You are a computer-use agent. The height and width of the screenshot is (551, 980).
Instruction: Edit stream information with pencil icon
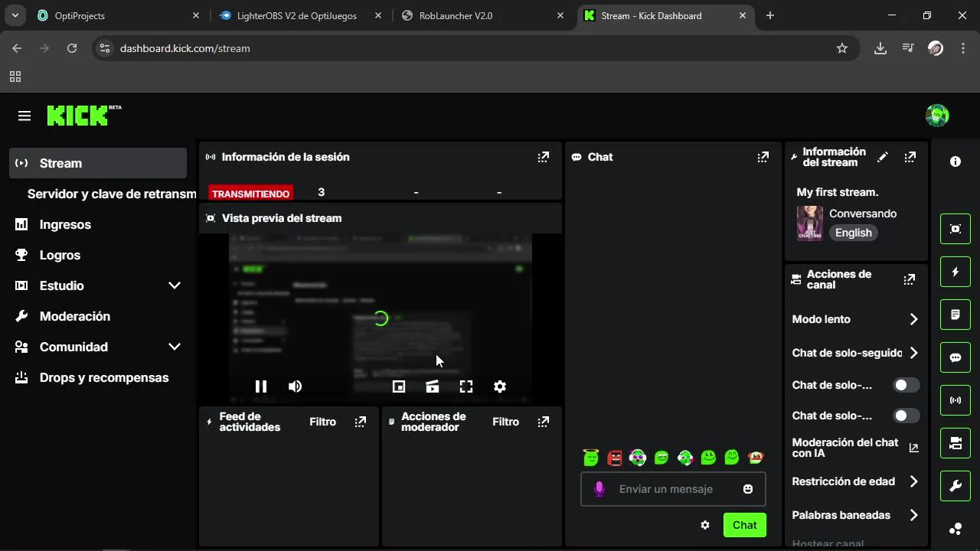[883, 157]
